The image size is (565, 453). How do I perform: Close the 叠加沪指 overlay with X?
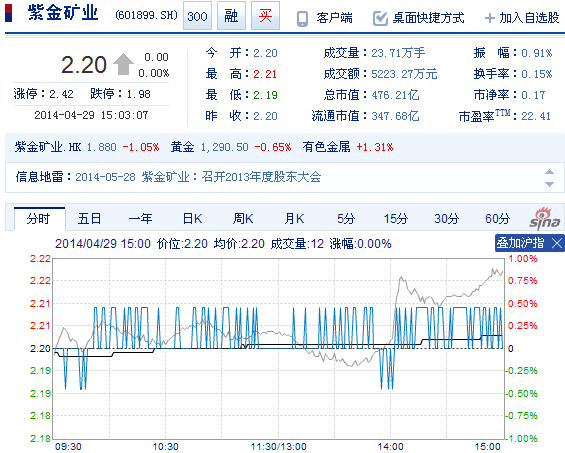pyautogui.click(x=557, y=243)
